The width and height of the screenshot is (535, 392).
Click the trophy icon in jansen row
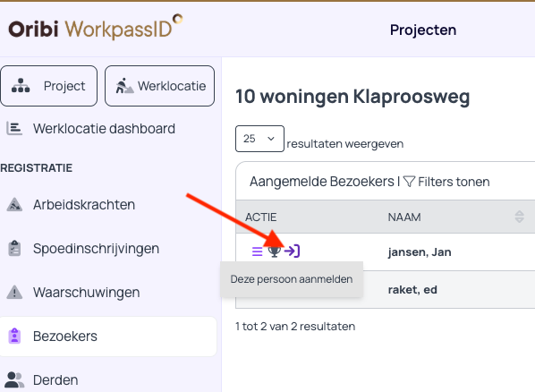[274, 251]
